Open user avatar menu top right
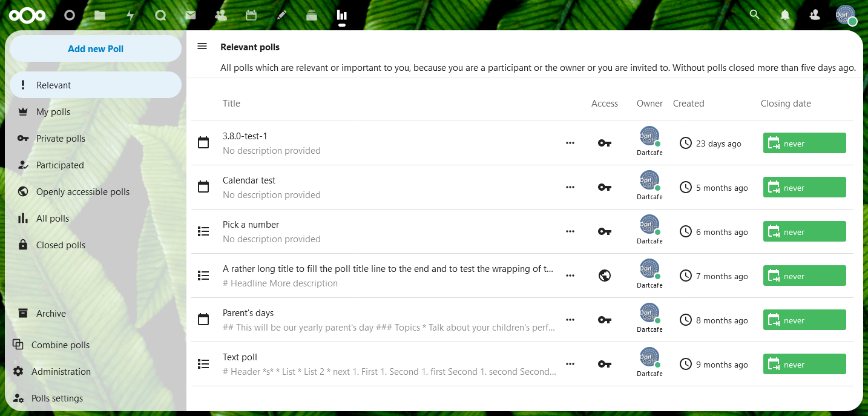Viewport: 868px width, 416px height. (x=846, y=15)
